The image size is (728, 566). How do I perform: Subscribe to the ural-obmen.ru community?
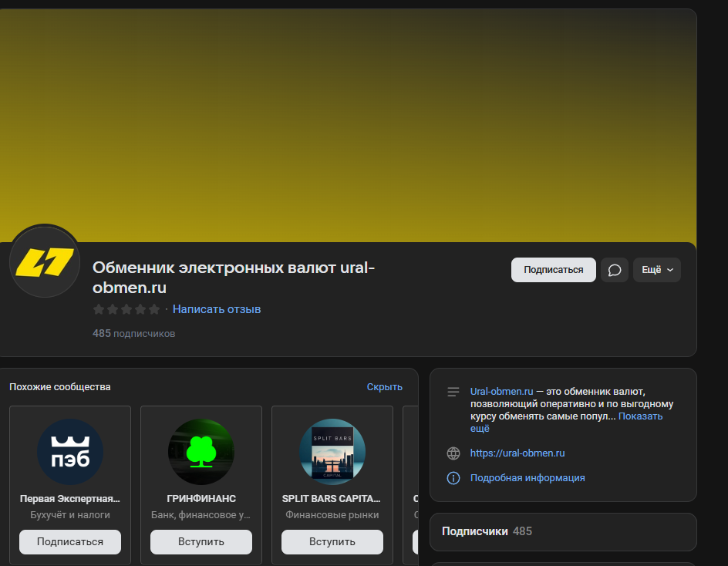[x=554, y=270]
